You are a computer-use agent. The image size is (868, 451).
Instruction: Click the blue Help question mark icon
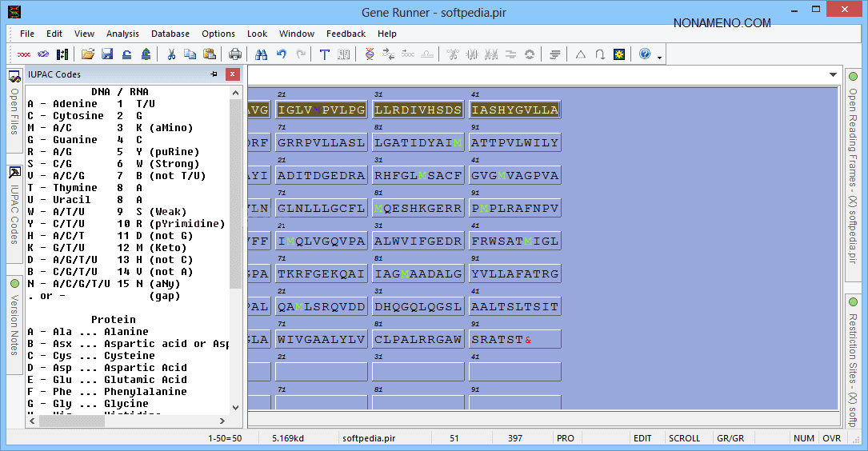click(x=645, y=54)
